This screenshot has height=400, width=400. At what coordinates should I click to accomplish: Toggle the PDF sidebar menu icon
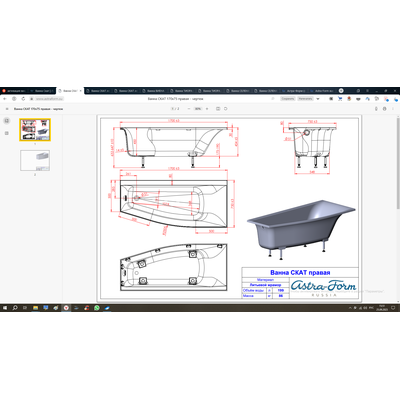(x=7, y=109)
